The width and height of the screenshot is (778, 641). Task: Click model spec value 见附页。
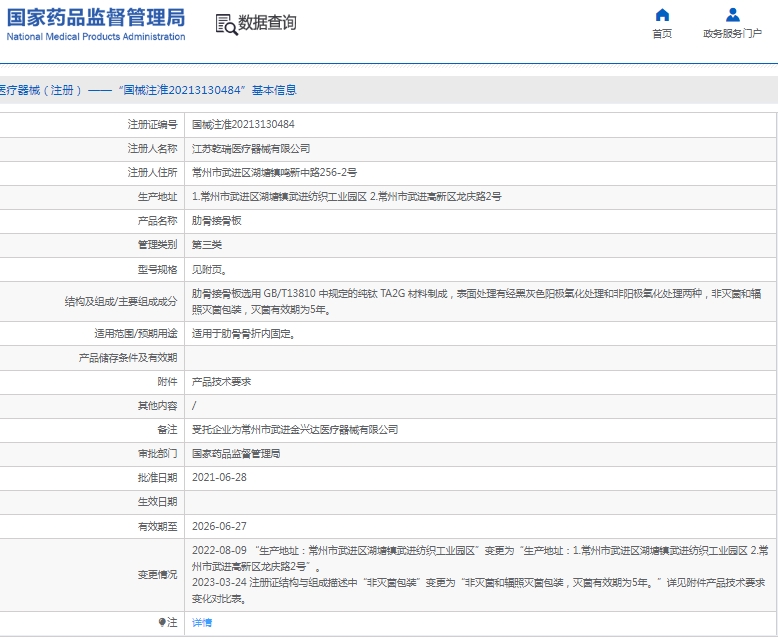coord(209,269)
